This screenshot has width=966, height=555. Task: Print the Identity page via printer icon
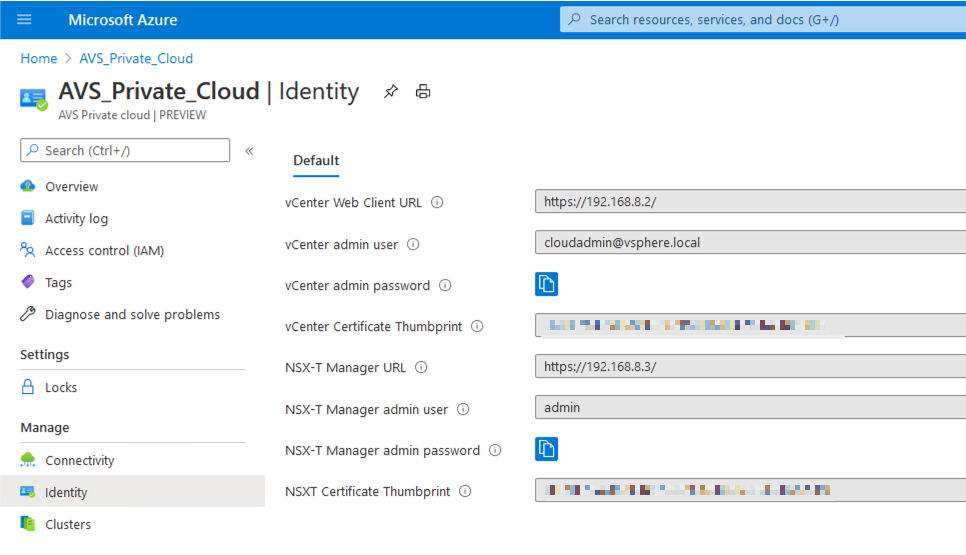[423, 92]
